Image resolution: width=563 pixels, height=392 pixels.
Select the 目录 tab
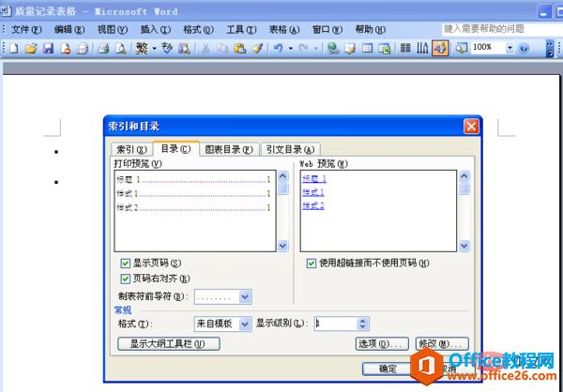[175, 148]
